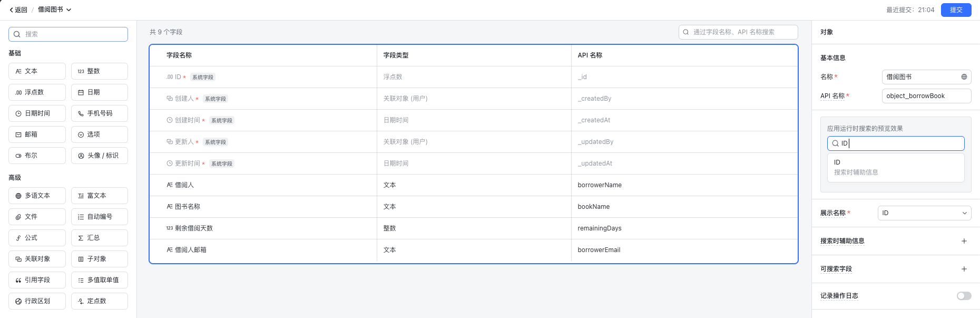Image resolution: width=980 pixels, height=318 pixels.
Task: Select the 手机号码 field type
Action: point(100,113)
